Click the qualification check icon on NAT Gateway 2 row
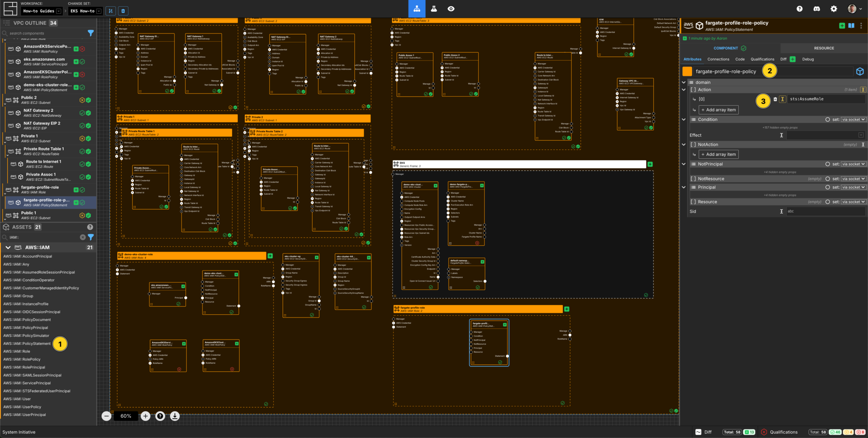Viewport: 868px width, 438px height. (x=82, y=113)
